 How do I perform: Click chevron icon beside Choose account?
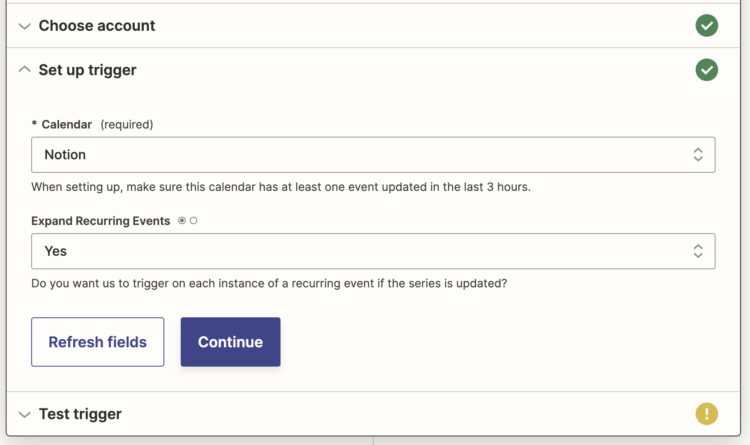click(25, 26)
